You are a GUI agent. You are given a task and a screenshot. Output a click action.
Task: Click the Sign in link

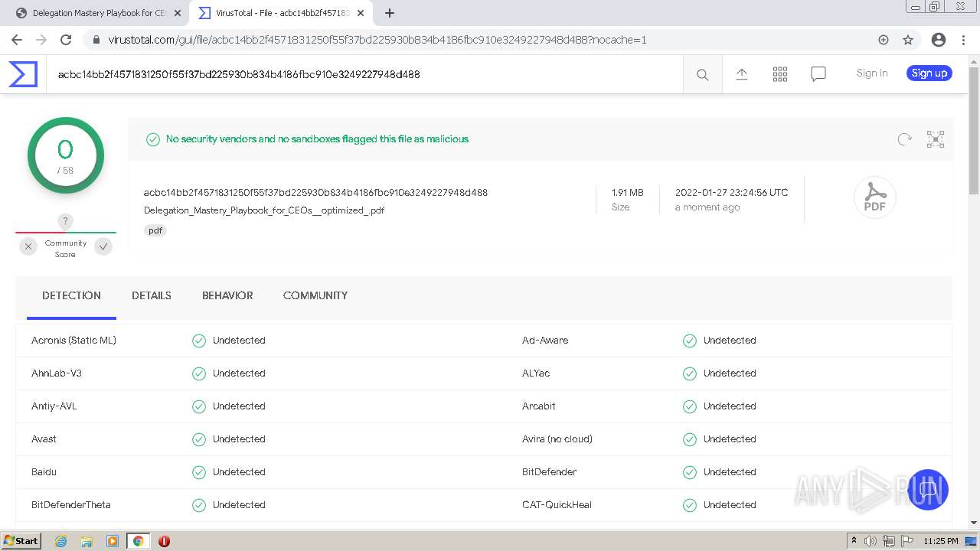pyautogui.click(x=872, y=73)
